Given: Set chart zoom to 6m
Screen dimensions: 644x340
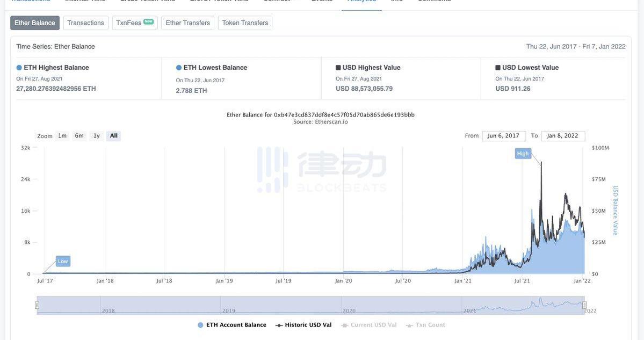Looking at the screenshot, I should [x=79, y=136].
